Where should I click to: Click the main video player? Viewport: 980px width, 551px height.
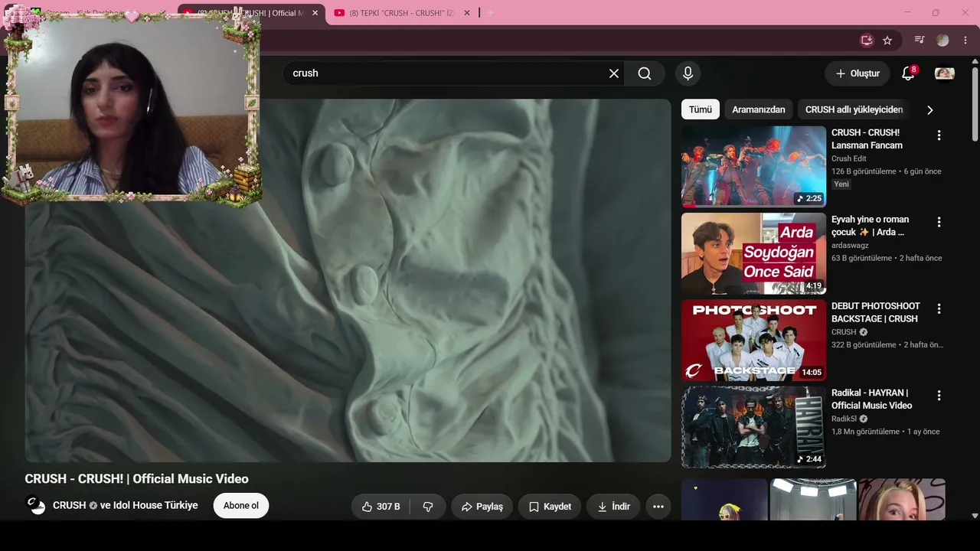(348, 280)
